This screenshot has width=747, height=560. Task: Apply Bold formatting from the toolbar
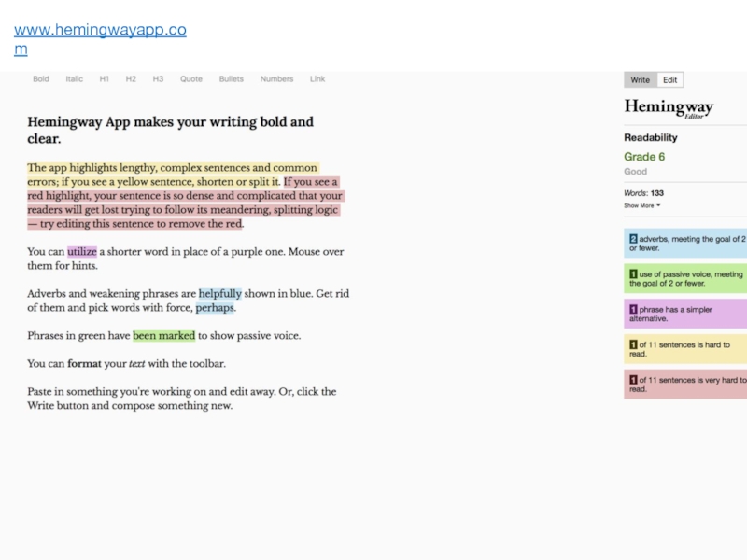point(41,79)
